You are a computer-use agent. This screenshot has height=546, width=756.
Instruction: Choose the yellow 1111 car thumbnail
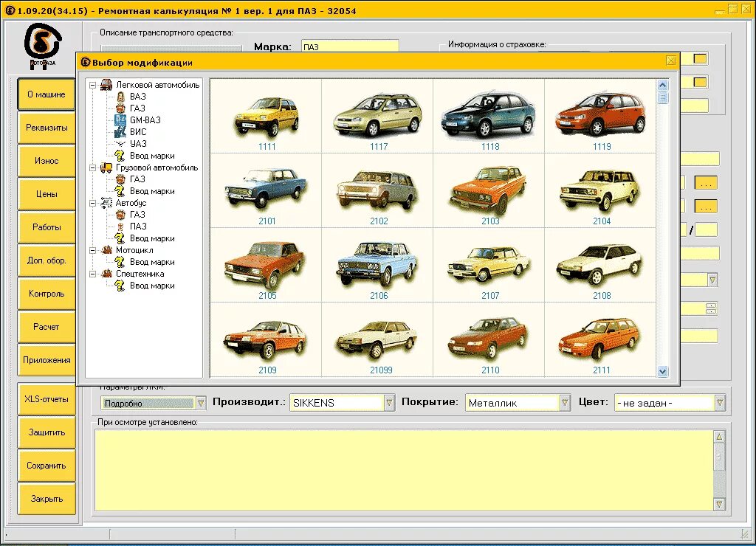(x=267, y=117)
